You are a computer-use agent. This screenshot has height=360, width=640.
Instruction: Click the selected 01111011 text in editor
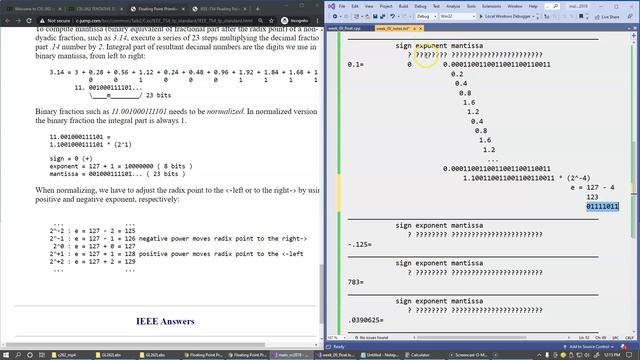pyautogui.click(x=602, y=207)
